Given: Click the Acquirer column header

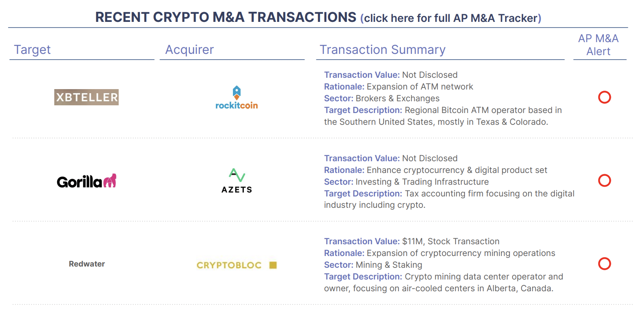Looking at the screenshot, I should pos(190,49).
